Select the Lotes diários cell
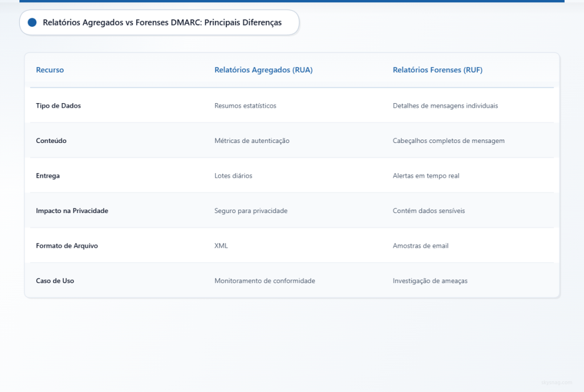 point(234,175)
